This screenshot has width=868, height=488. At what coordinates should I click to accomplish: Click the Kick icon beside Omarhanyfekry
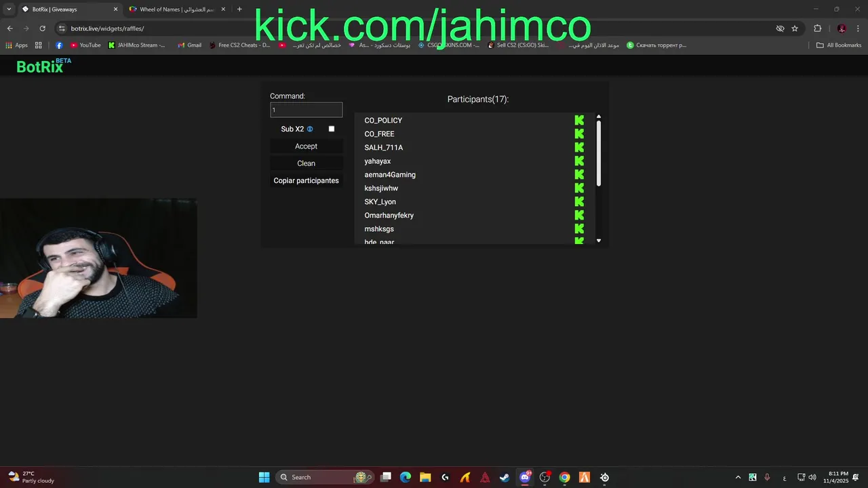pyautogui.click(x=579, y=215)
